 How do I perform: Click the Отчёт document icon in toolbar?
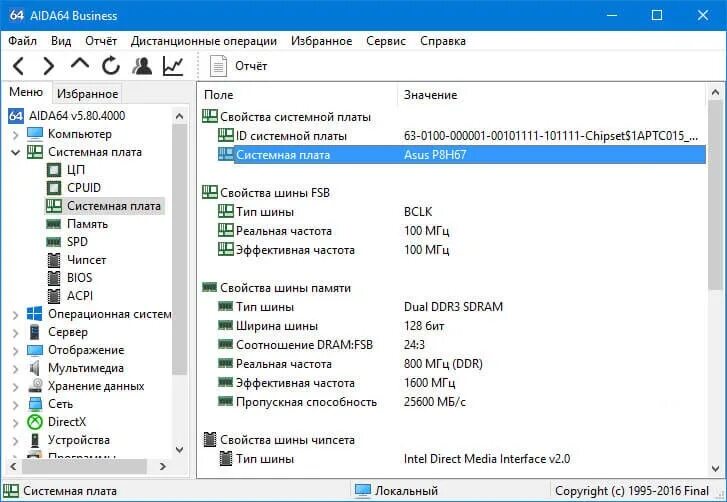(218, 66)
